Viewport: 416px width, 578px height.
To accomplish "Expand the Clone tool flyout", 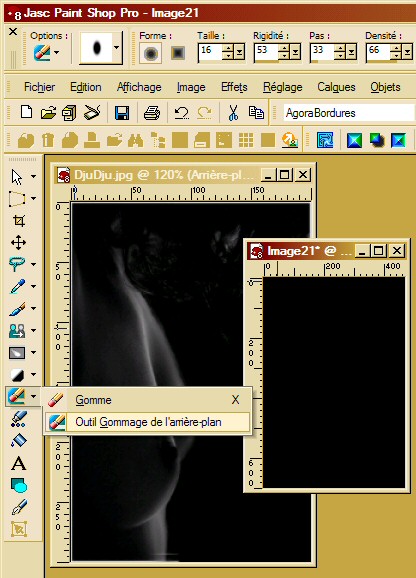I will 34,330.
